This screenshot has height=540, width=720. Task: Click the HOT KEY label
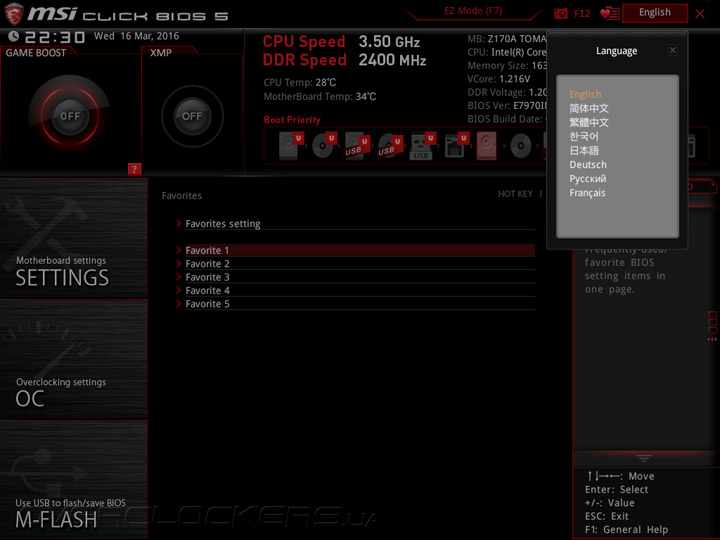point(515,194)
